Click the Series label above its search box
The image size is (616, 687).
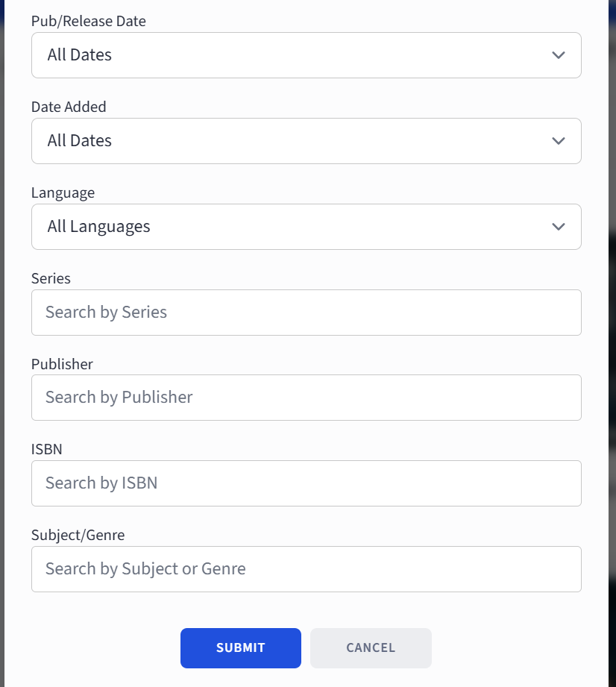tap(51, 278)
